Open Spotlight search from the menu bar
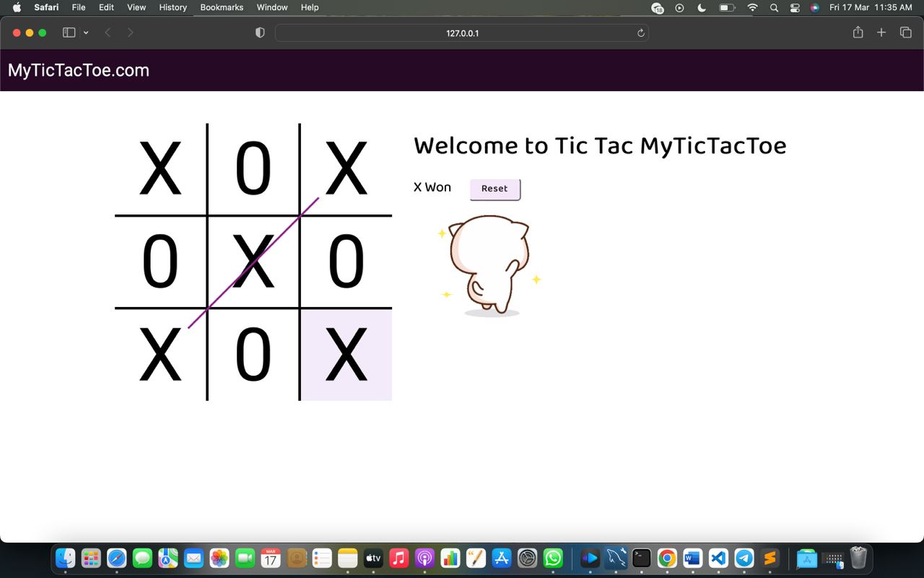Screen dimensions: 924x578 tap(773, 7)
